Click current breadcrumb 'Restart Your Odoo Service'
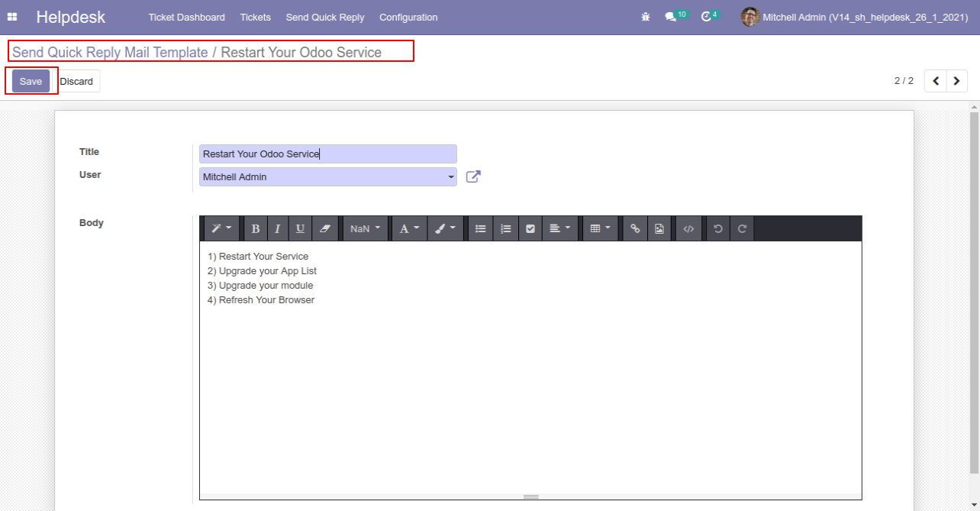The image size is (980, 511). tap(301, 52)
